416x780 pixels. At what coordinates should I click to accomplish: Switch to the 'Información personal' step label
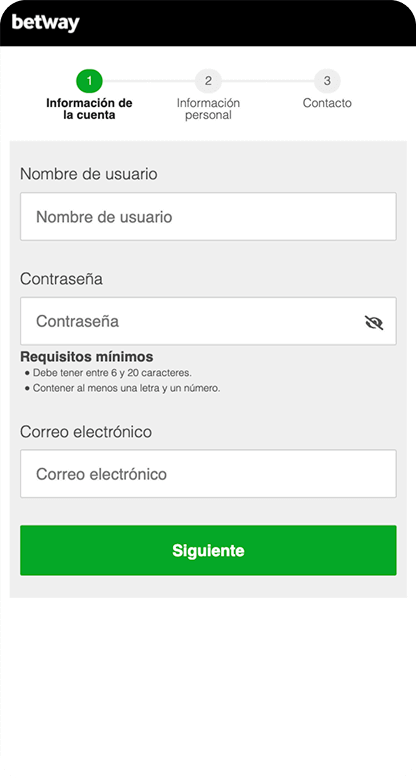[x=208, y=109]
